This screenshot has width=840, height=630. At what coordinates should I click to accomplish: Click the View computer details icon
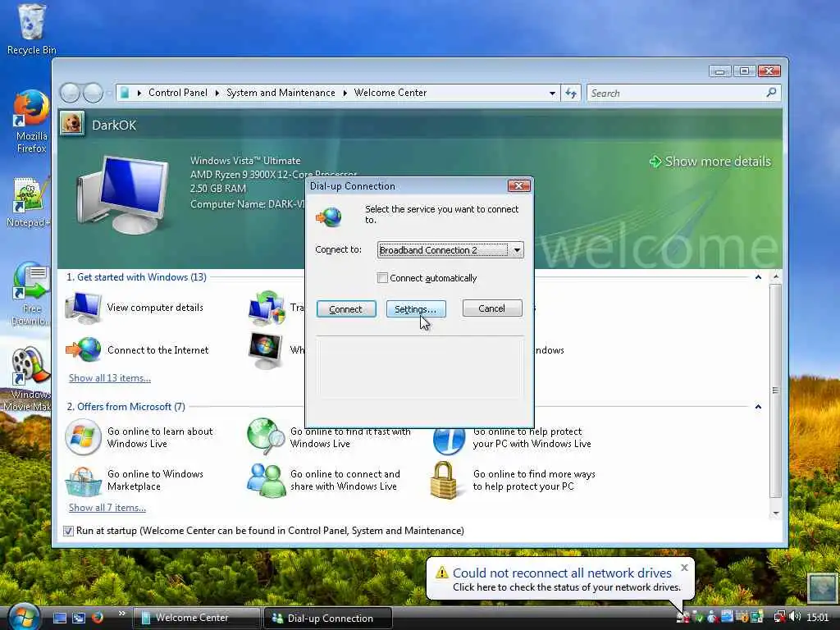pos(83,308)
